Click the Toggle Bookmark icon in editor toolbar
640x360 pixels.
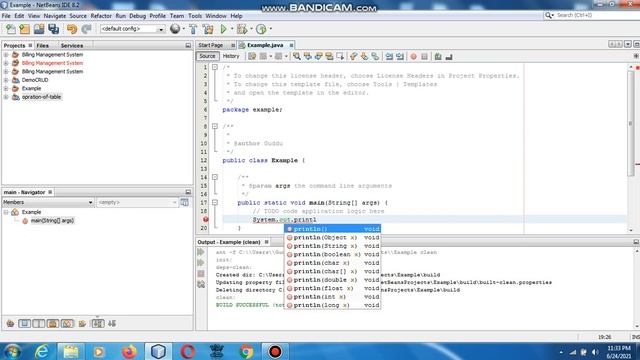pos(375,56)
